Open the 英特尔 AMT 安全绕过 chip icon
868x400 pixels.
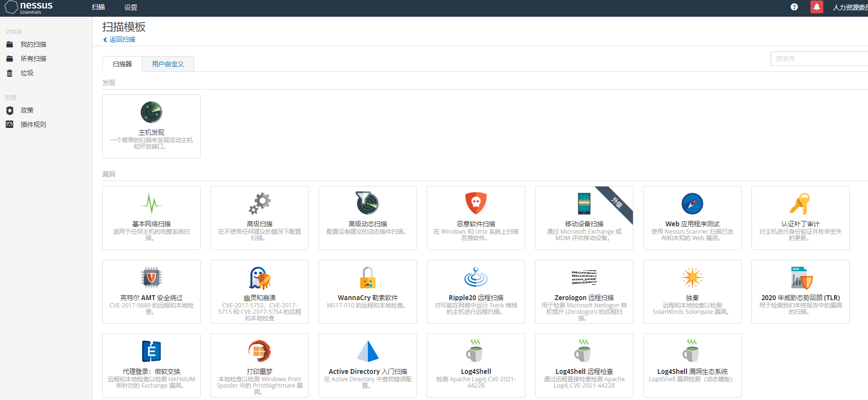(x=151, y=277)
